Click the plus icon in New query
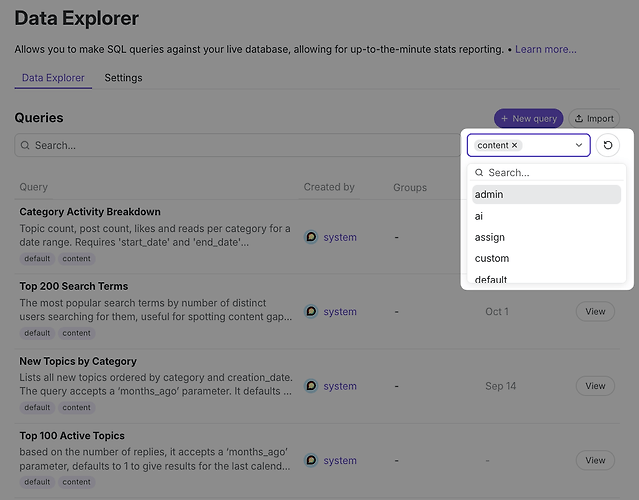 point(505,119)
